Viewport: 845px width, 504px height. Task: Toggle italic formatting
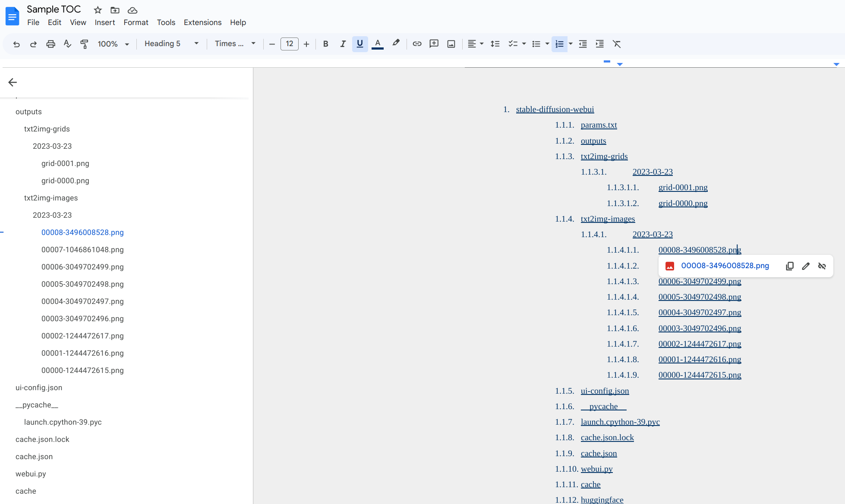pos(343,44)
